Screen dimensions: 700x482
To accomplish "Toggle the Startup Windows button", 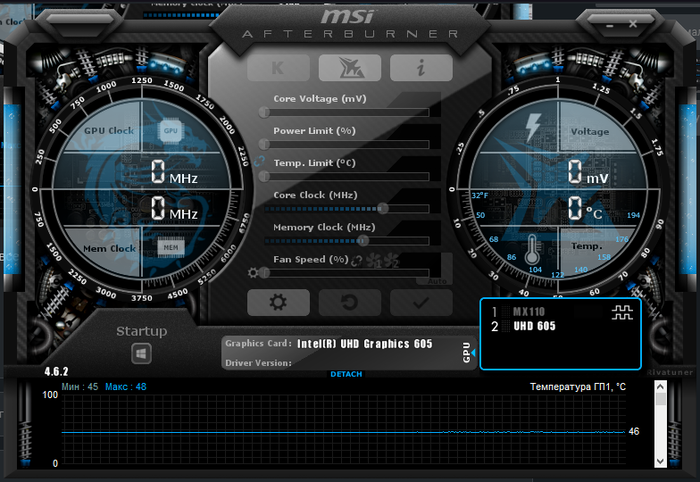I will click(x=141, y=352).
